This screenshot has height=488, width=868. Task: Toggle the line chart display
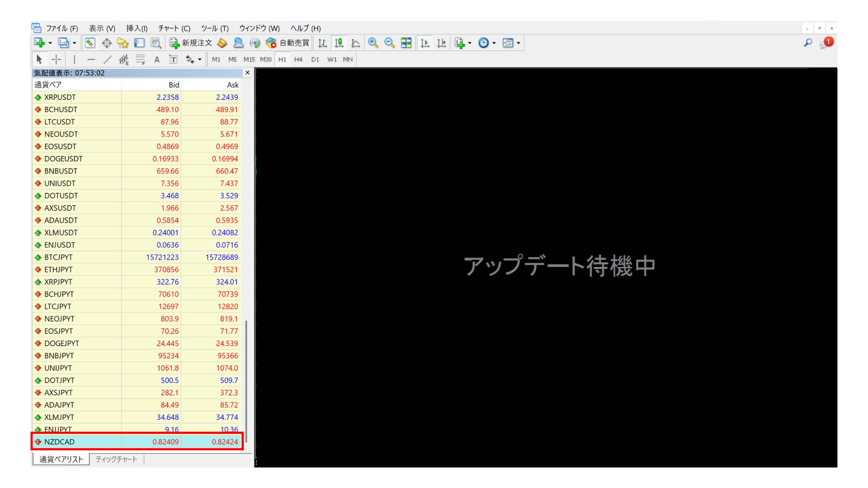[x=355, y=43]
